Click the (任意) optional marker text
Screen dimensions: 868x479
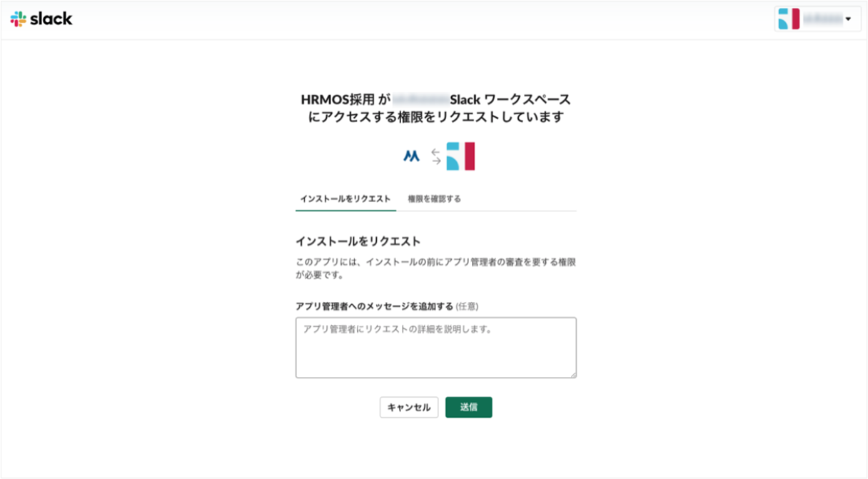pos(467,306)
